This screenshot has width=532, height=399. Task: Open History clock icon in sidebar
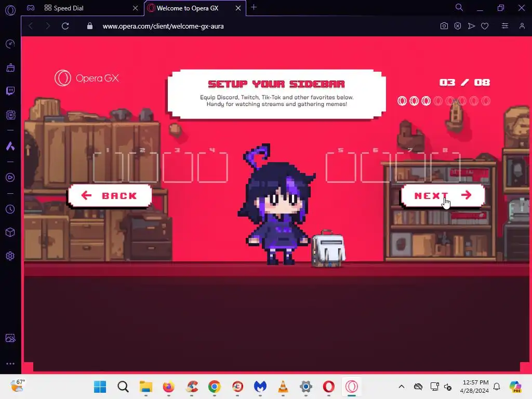click(10, 209)
